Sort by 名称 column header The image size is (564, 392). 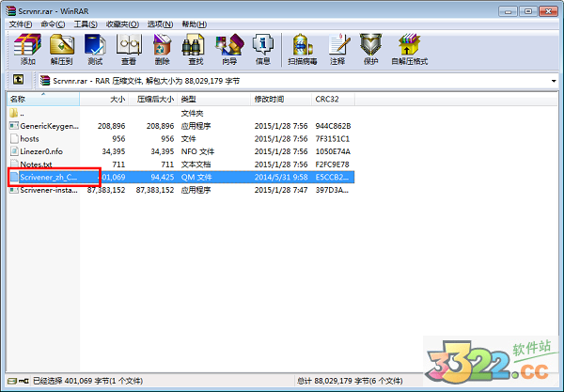(43, 99)
